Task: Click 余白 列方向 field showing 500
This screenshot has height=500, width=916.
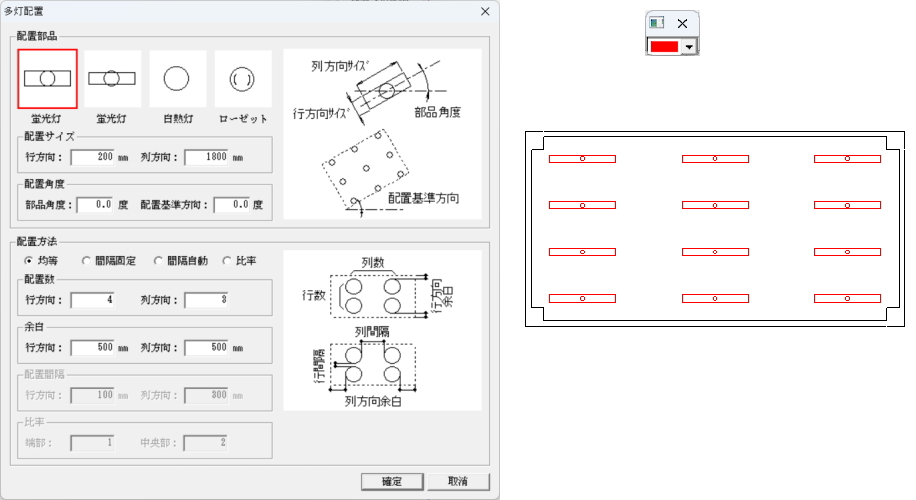Action: coord(207,348)
